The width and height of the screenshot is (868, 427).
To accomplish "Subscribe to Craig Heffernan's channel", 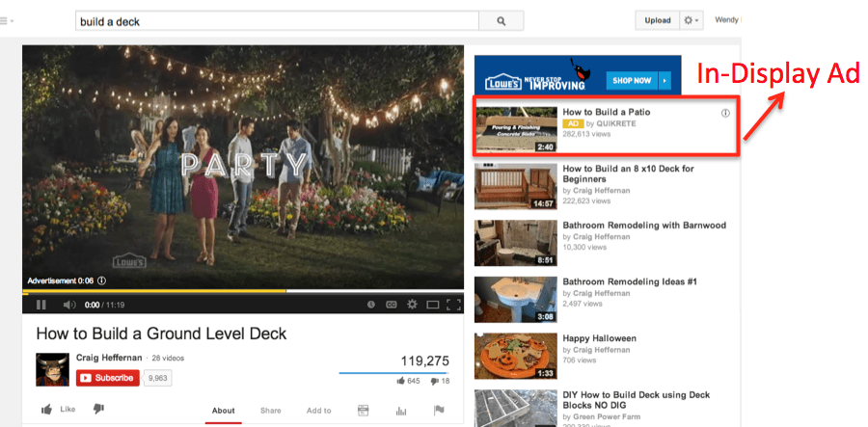I will (108, 378).
